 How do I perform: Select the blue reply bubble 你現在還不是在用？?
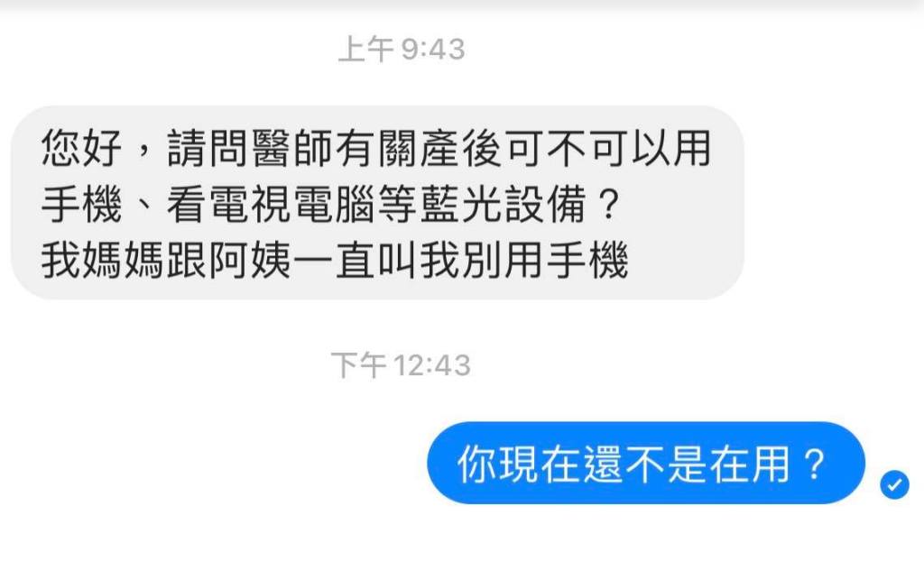646,464
